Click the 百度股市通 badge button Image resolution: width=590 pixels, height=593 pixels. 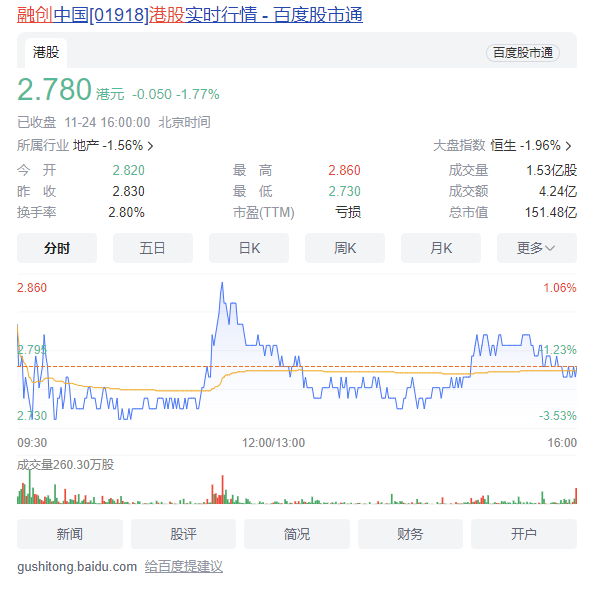[x=523, y=53]
